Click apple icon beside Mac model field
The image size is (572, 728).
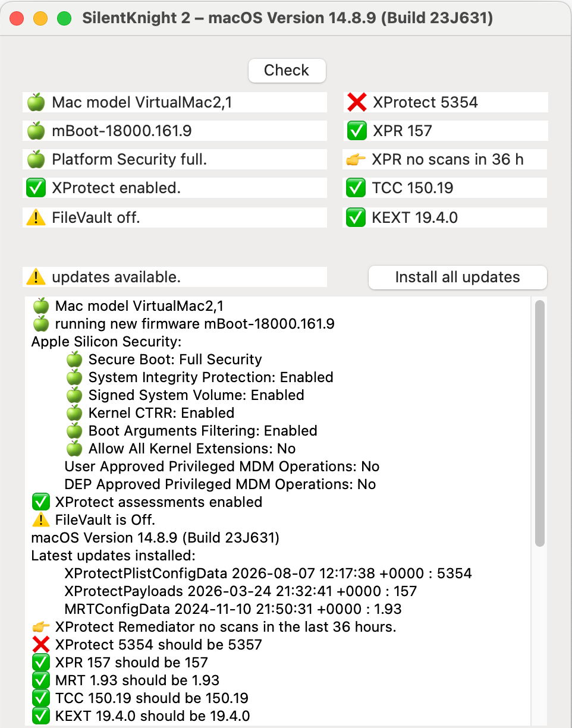coord(36,102)
